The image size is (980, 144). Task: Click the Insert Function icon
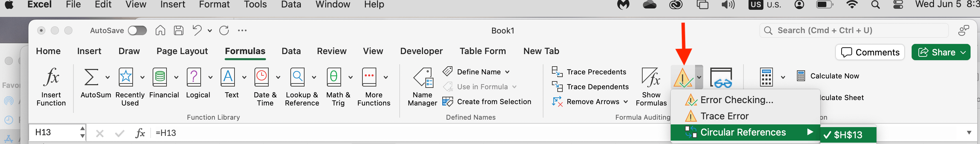tap(51, 78)
